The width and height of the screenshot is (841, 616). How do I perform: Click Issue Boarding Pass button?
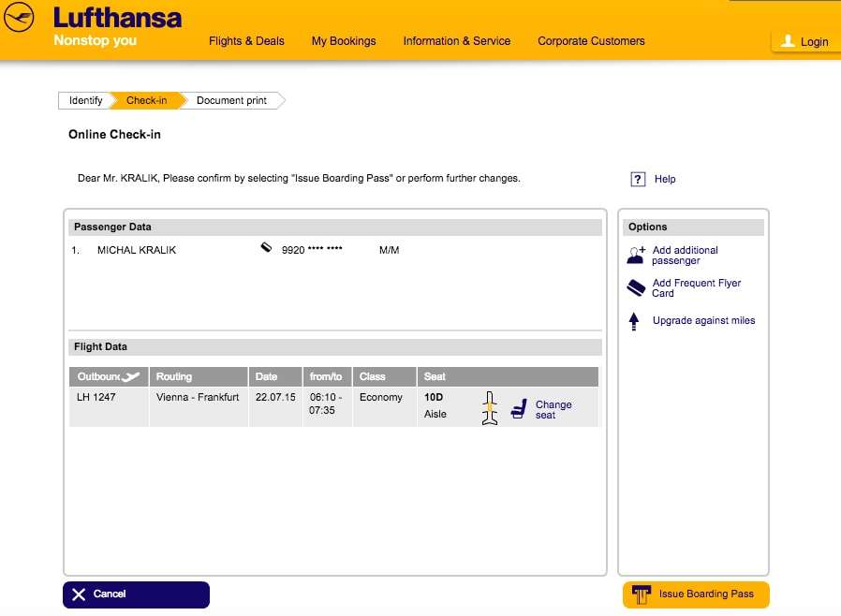pyautogui.click(x=696, y=594)
